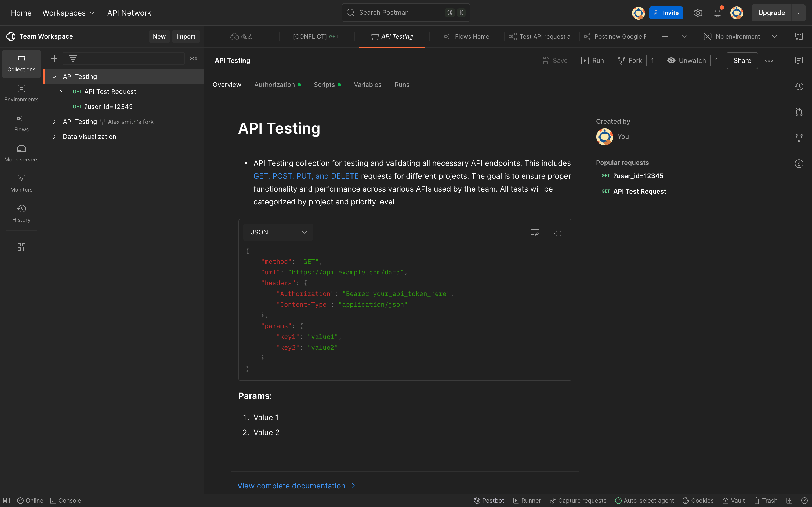Open pull requests icon in right sidebar
Screen dimensions: 812x507
point(799,112)
